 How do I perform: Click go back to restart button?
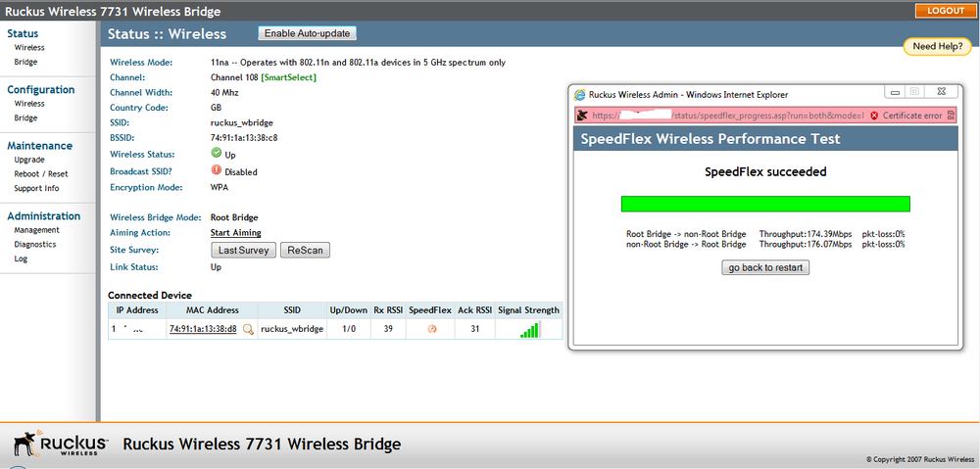[x=765, y=268]
